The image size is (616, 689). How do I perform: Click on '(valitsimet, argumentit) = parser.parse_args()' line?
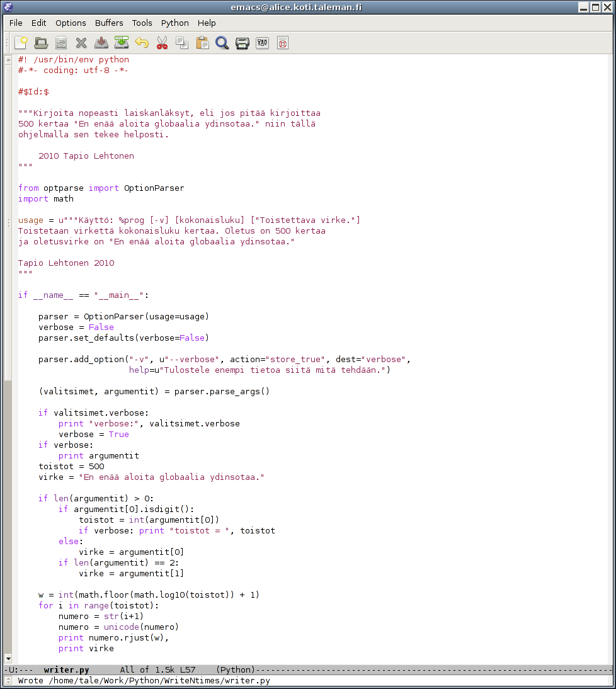(154, 392)
